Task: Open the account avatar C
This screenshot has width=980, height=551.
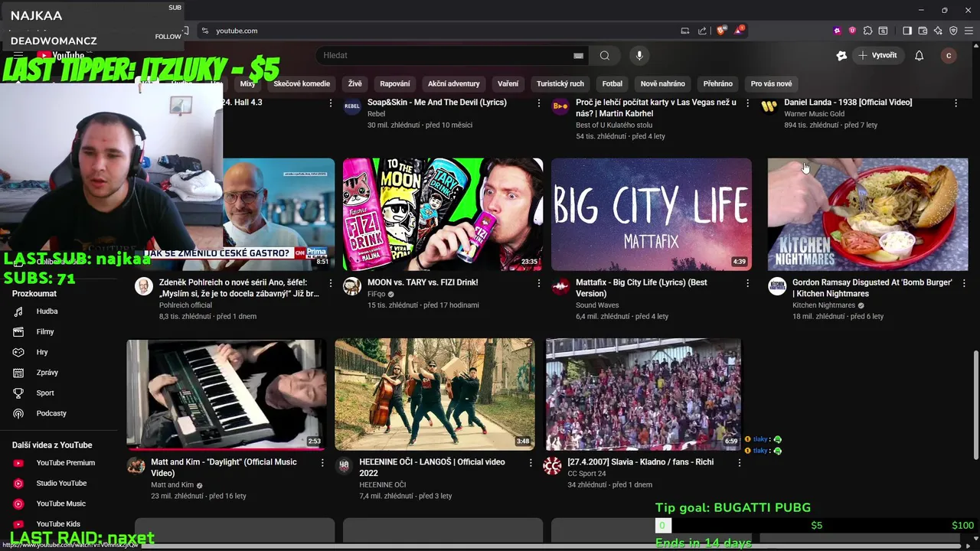Action: click(x=949, y=55)
